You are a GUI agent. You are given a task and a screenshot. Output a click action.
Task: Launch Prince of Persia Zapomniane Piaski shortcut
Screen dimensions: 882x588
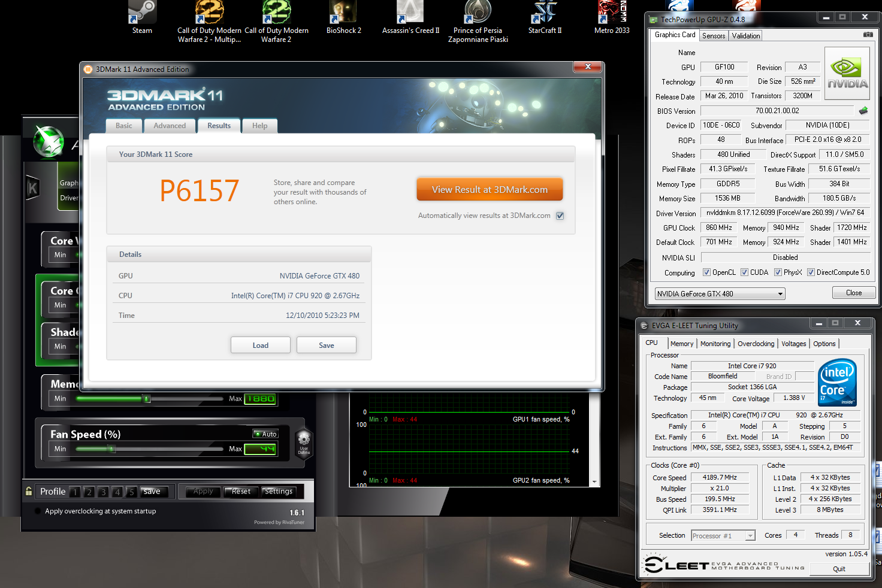[x=478, y=22]
